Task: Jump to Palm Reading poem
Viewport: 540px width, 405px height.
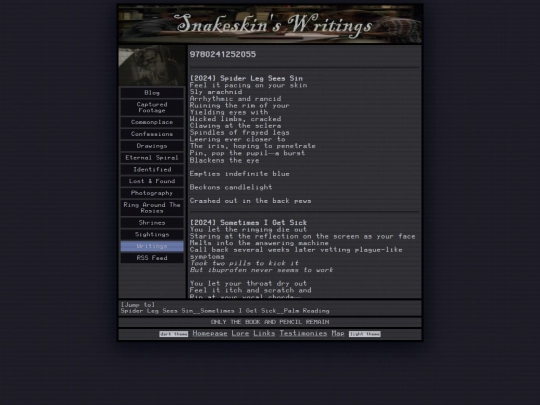Action: click(307, 311)
